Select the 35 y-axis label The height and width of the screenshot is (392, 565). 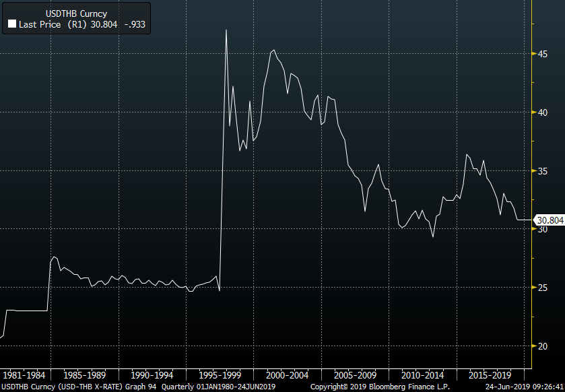pos(543,171)
